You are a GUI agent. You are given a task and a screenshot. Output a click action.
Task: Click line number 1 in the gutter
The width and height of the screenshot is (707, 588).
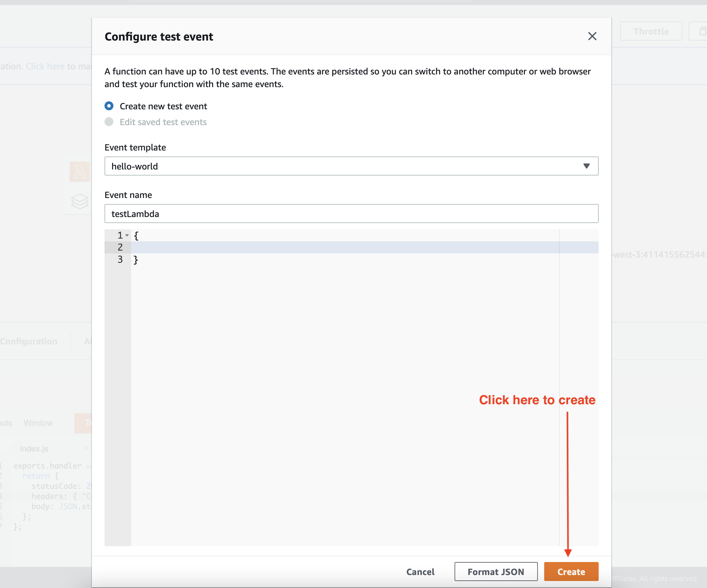(x=120, y=235)
